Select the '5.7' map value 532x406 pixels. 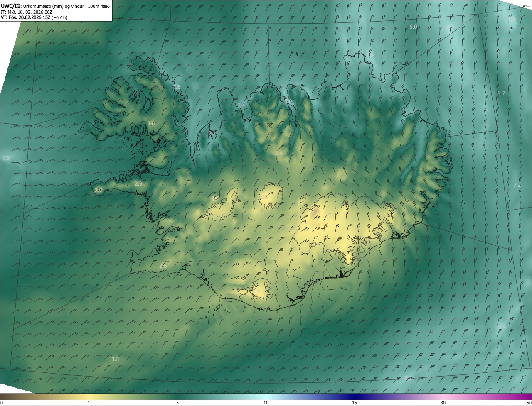(x=501, y=94)
